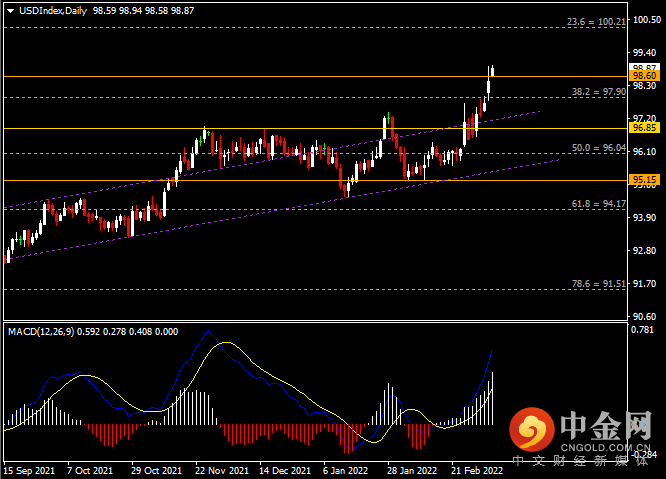Select the 14 Dec 2021 date label
This screenshot has width=666, height=479.
(285, 471)
